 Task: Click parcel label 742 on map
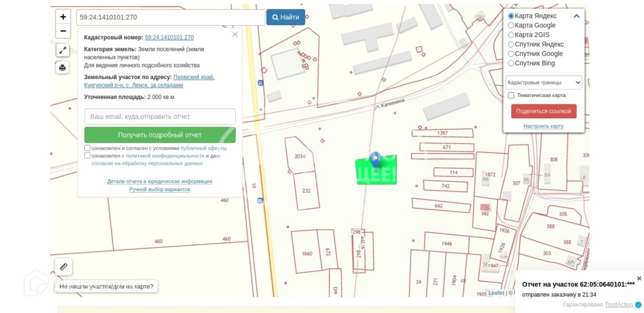click(x=446, y=186)
